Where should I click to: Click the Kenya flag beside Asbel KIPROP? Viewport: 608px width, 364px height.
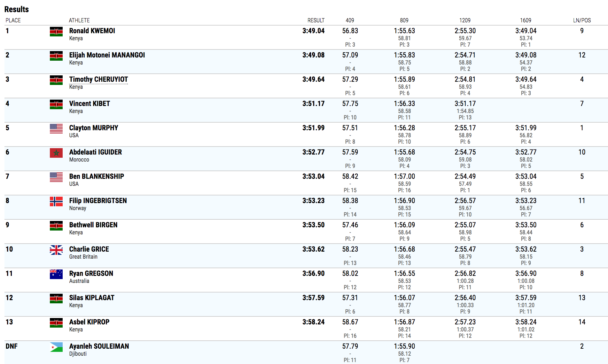click(56, 323)
